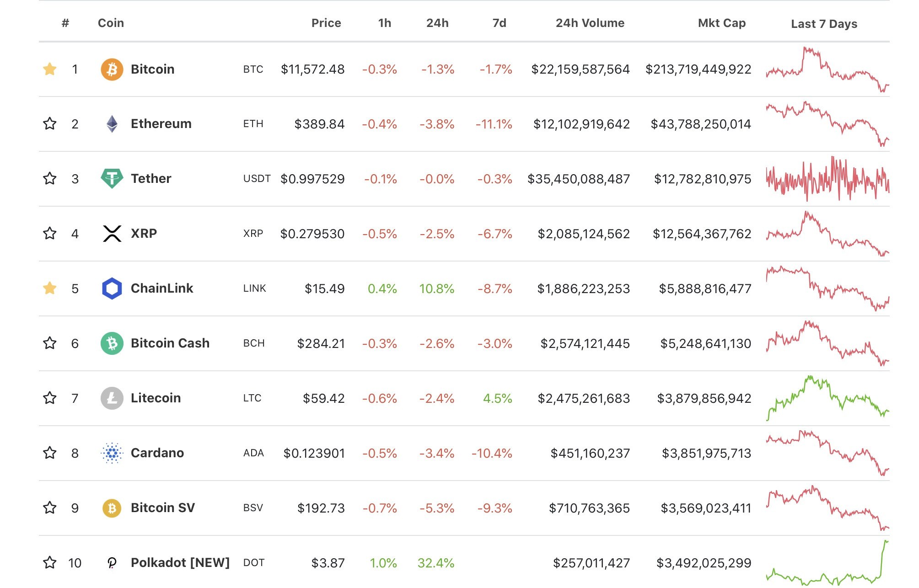Click the Tether logo icon
Viewport: 919px width, 588px height.
coord(112,179)
